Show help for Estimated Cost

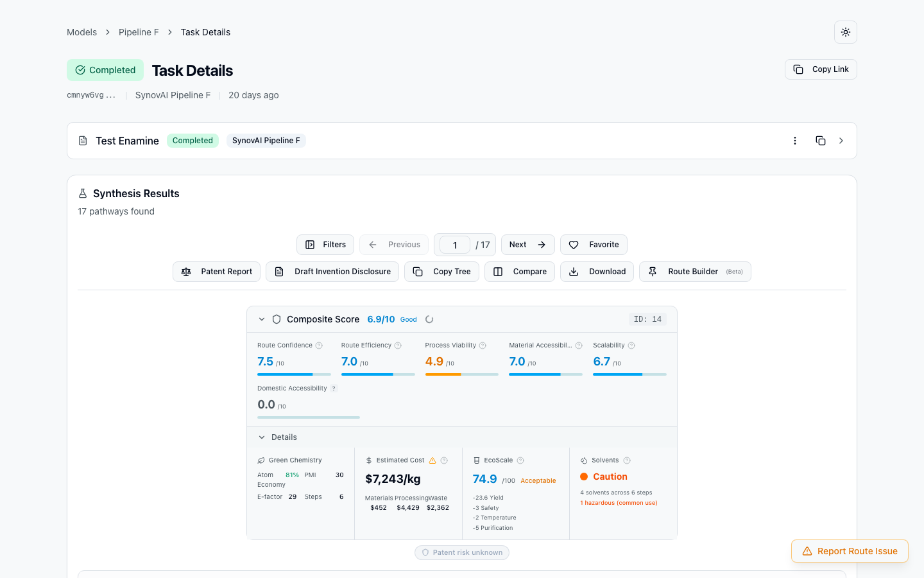click(444, 460)
